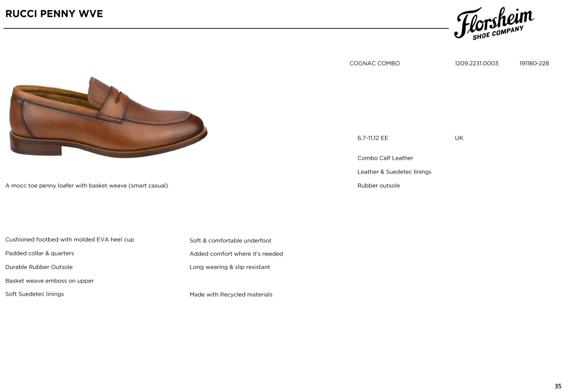
Task: Click Cushioned footbed with molded EVA line
Action: (70, 240)
